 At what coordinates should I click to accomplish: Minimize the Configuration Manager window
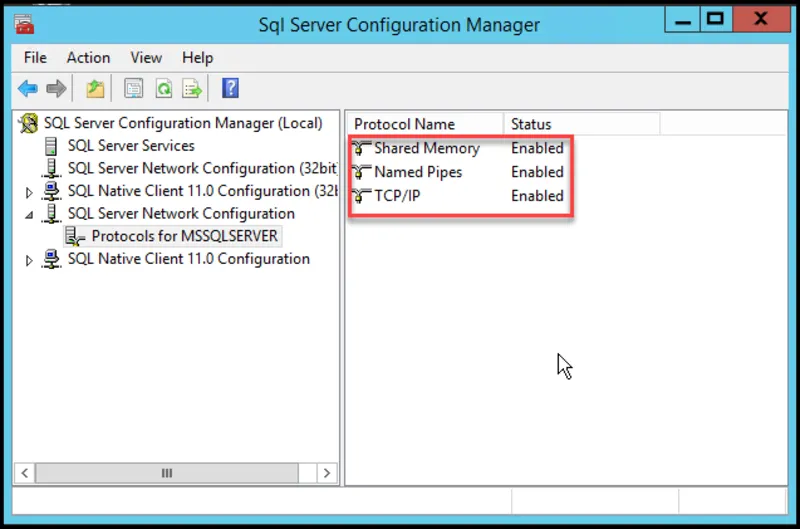point(682,20)
